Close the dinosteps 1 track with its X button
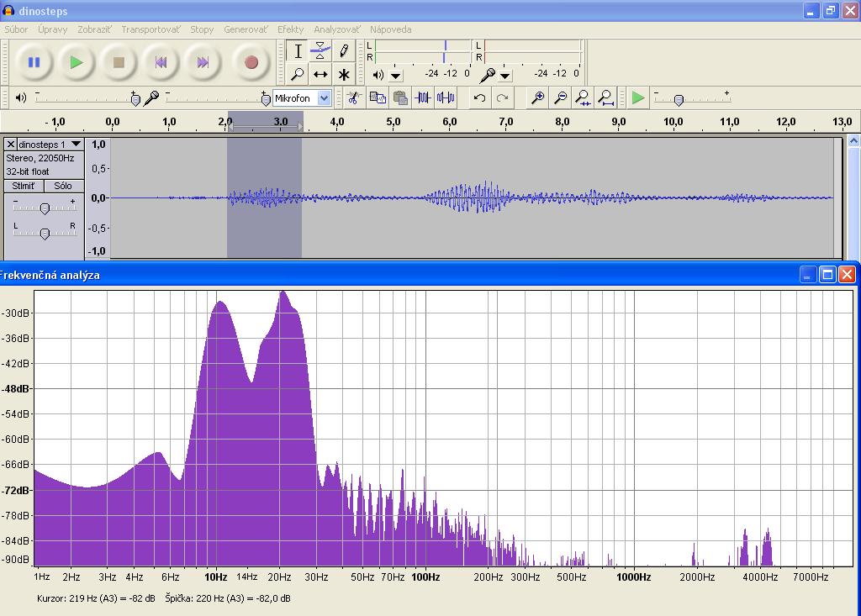Screen dimensions: 861x616 [x=10, y=145]
